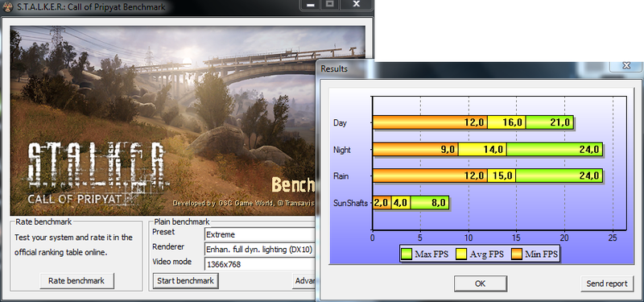644x302 pixels.
Task: Send report from the Results dialog
Action: tap(607, 283)
